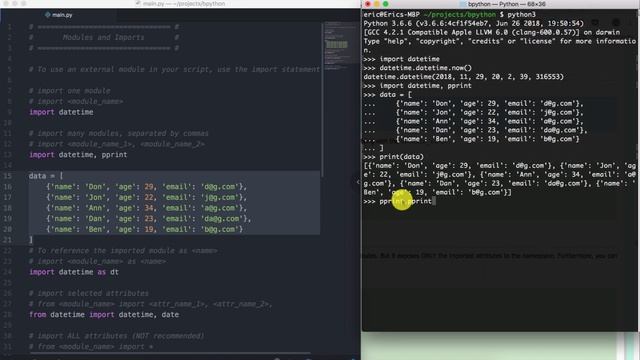
Task: Click '>>> print(data)' in the terminal
Action: point(393,157)
